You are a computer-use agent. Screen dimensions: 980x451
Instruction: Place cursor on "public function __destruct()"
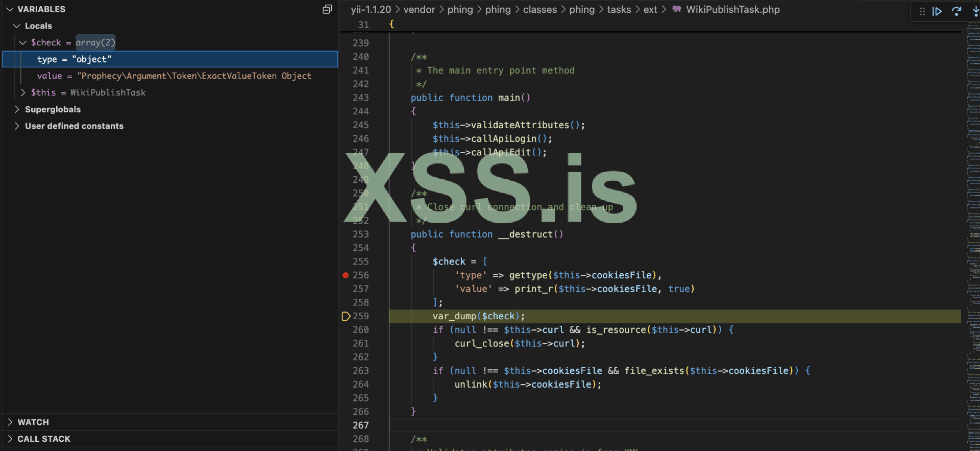(x=487, y=234)
